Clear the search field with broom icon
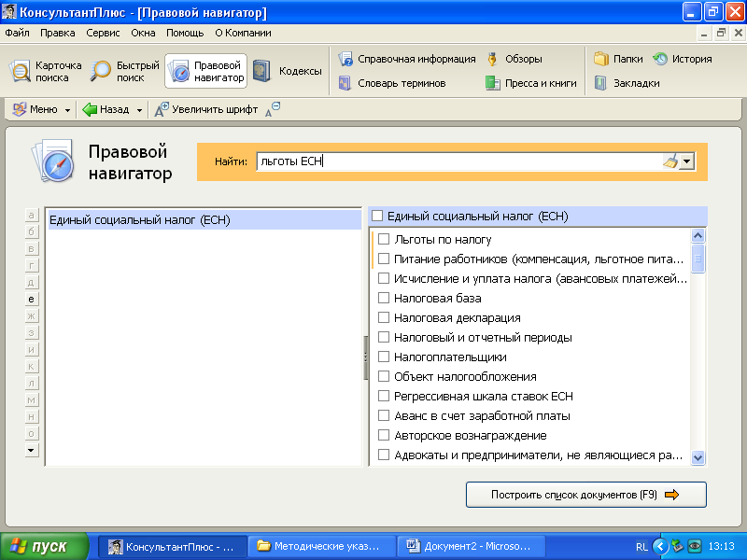 point(670,161)
